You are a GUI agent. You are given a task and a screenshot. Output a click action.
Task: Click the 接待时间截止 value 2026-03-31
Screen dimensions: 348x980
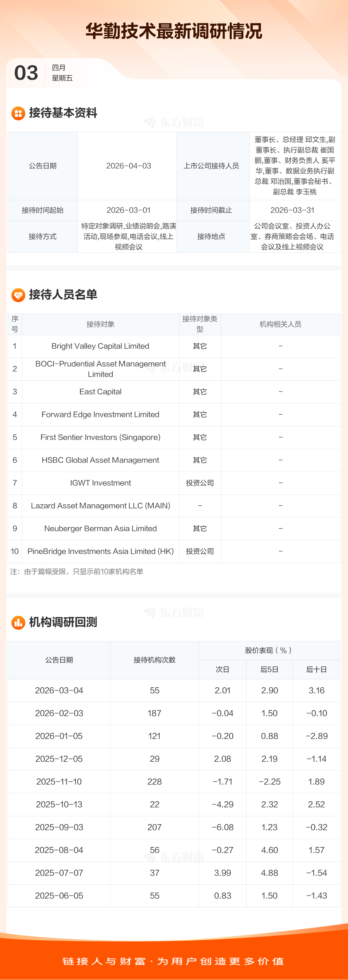(x=292, y=210)
